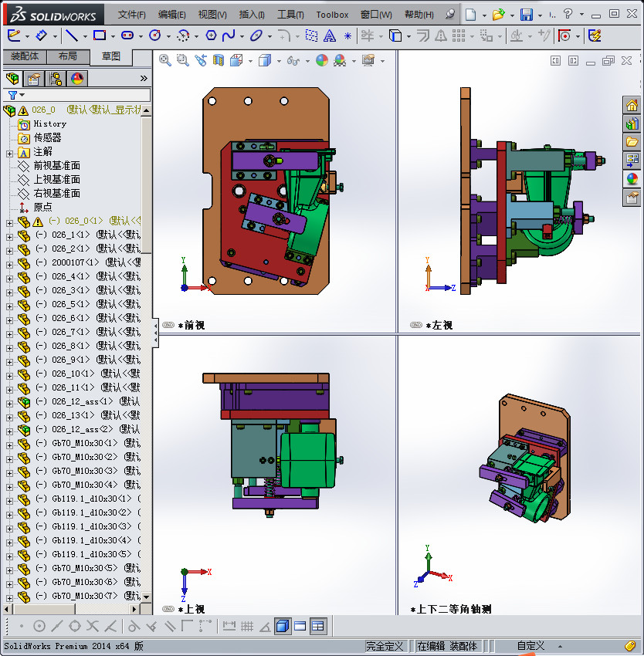Open the Design Library in right pane
644x656 pixels.
[632, 123]
